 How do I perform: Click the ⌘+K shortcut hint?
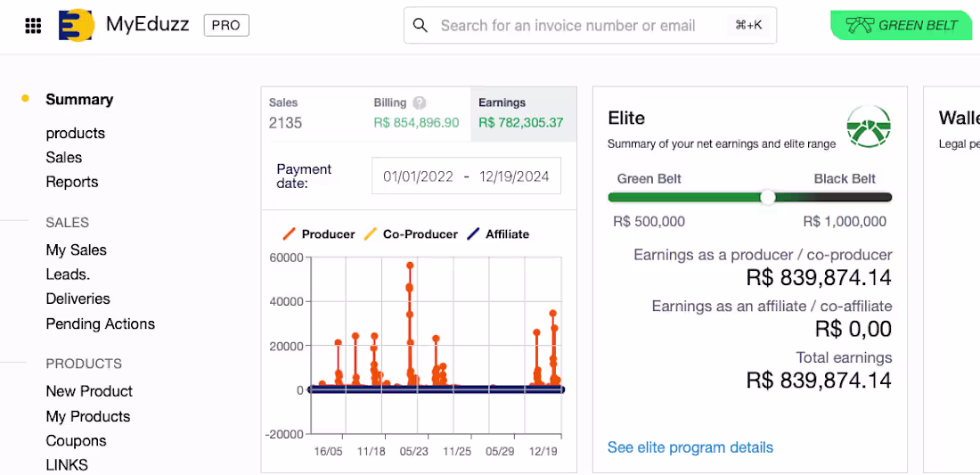(748, 26)
